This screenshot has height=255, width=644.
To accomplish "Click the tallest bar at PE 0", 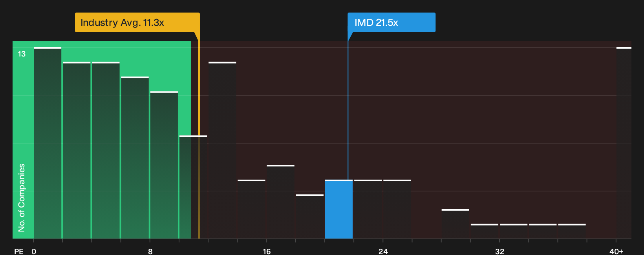I will click(x=48, y=143).
